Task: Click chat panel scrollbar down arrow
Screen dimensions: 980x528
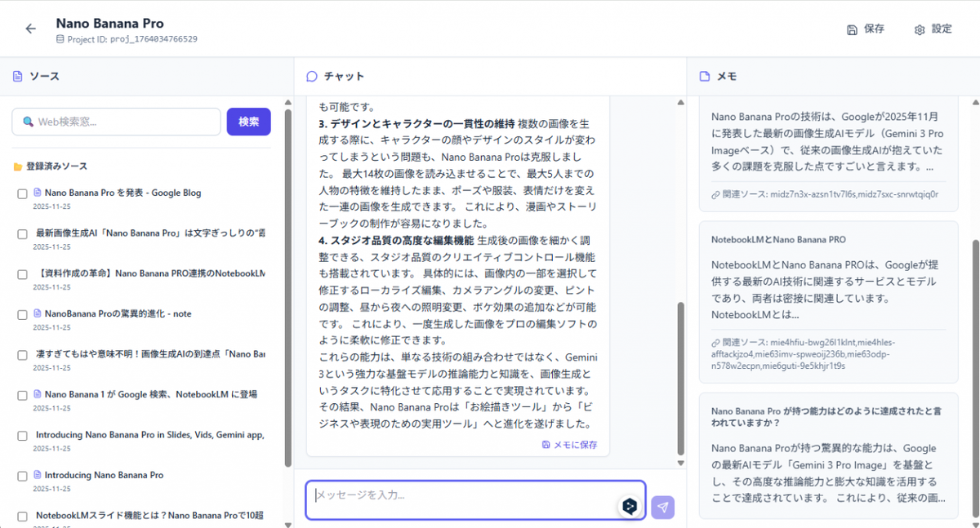Action: coord(681,463)
